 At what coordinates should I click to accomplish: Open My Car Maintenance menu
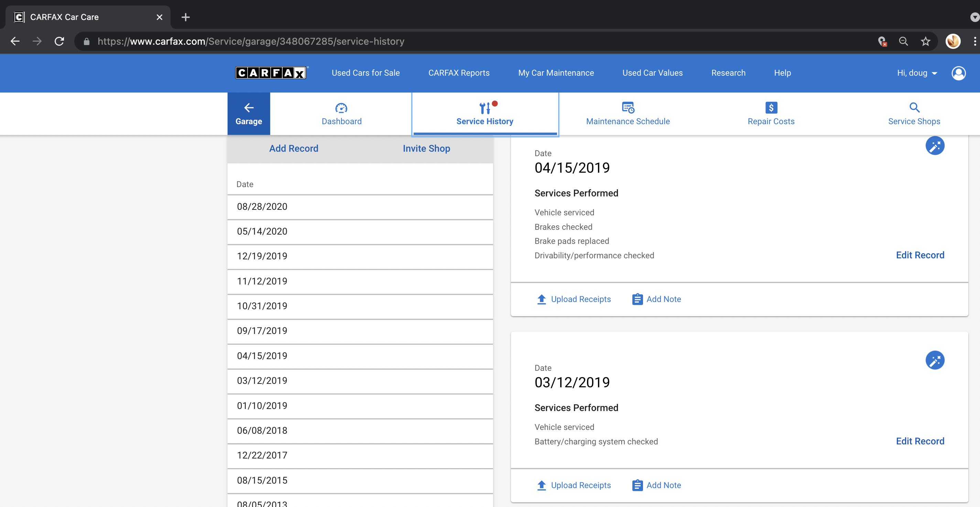(556, 73)
